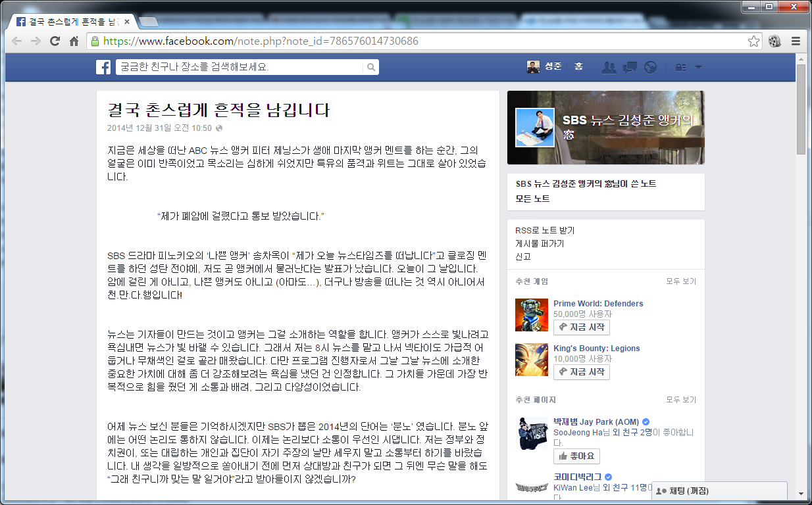Click 신고 to report the note
Screen dimensions: 812x505
524,256
